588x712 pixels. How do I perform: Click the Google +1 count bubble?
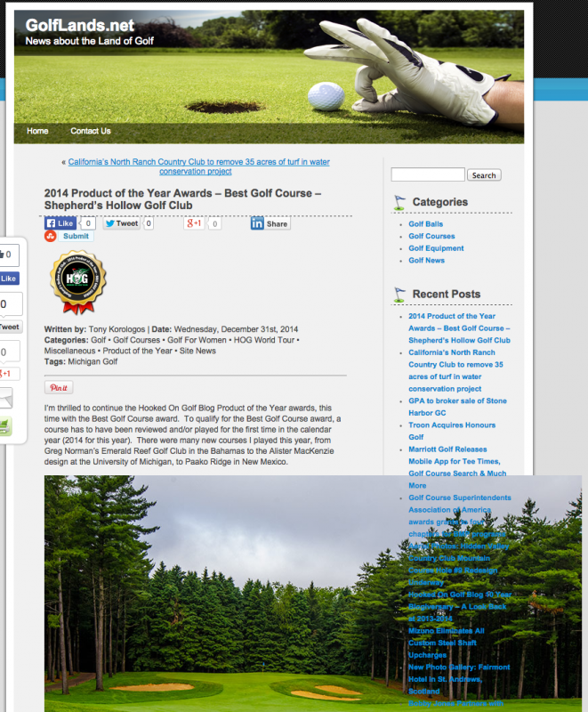214,223
